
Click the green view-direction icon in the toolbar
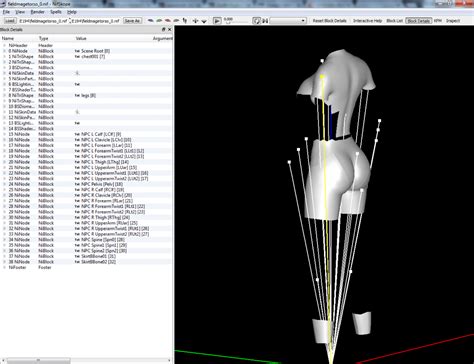pyautogui.click(x=159, y=21)
